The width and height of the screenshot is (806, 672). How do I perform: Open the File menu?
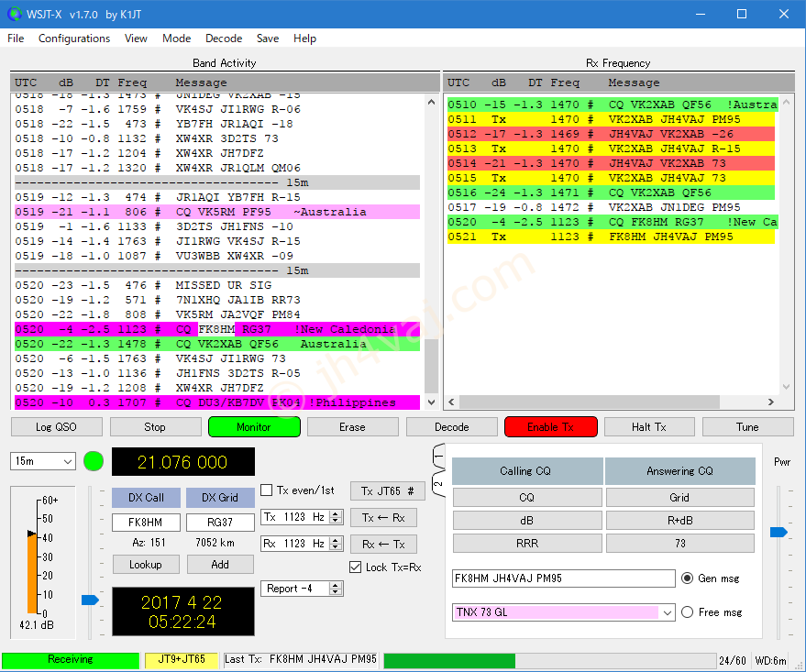(x=16, y=39)
